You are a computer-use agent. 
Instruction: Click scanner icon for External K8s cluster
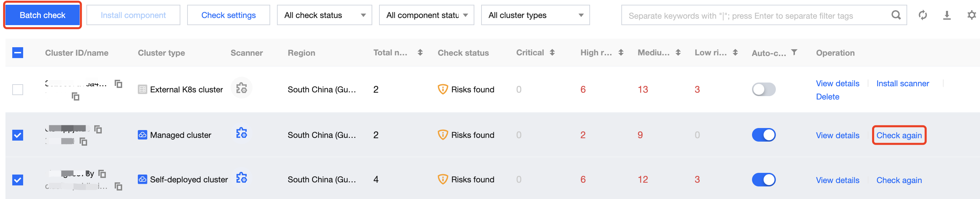(x=242, y=88)
